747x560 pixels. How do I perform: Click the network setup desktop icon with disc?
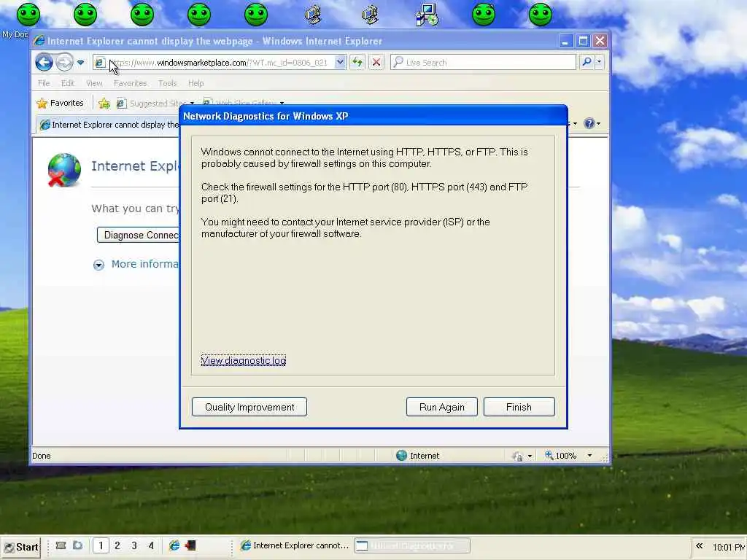coord(426,15)
